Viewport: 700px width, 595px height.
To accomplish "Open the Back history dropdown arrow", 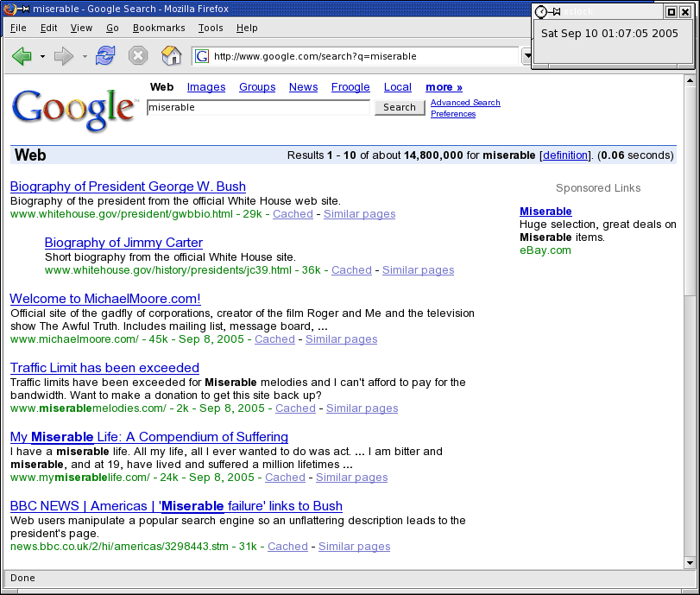I will click(42, 56).
